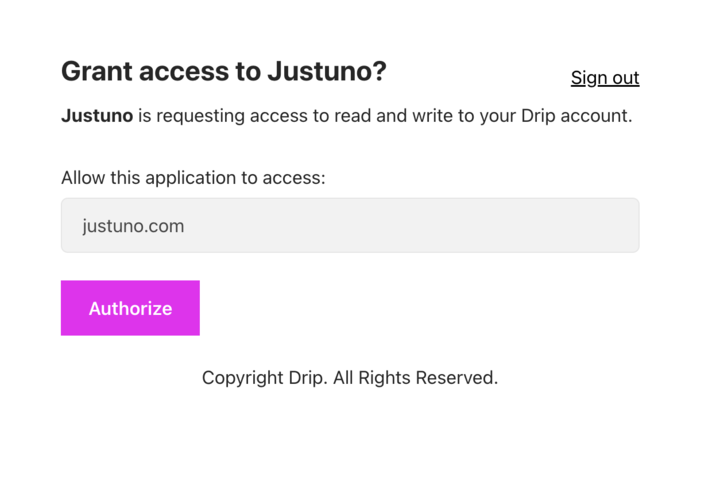Image resolution: width=720 pixels, height=485 pixels.
Task: Click the word "Copyright" in the footer
Action: [242, 378]
